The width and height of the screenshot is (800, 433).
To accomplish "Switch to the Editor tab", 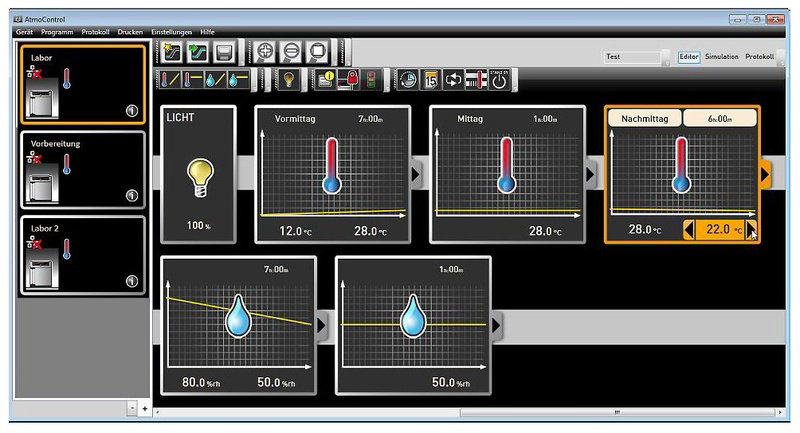I will [689, 57].
